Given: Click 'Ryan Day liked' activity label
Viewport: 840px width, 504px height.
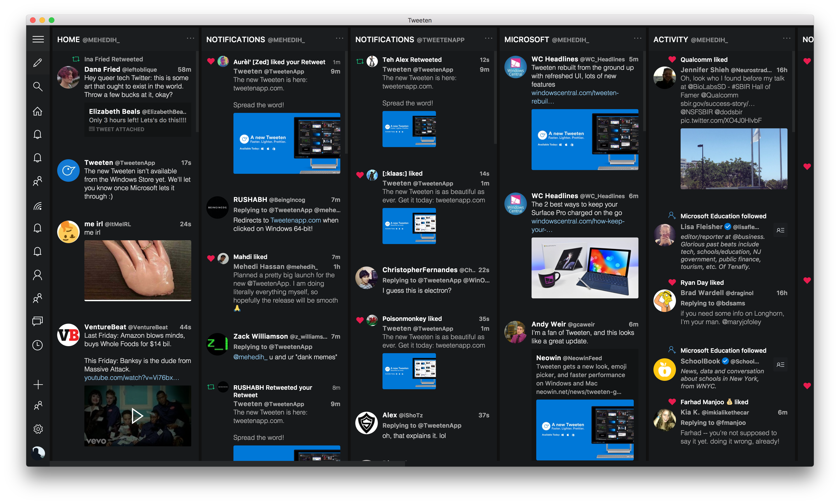Looking at the screenshot, I should coord(702,283).
